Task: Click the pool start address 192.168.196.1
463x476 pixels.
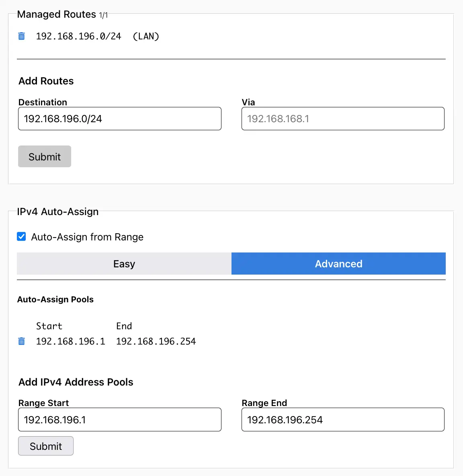Action: pos(71,341)
